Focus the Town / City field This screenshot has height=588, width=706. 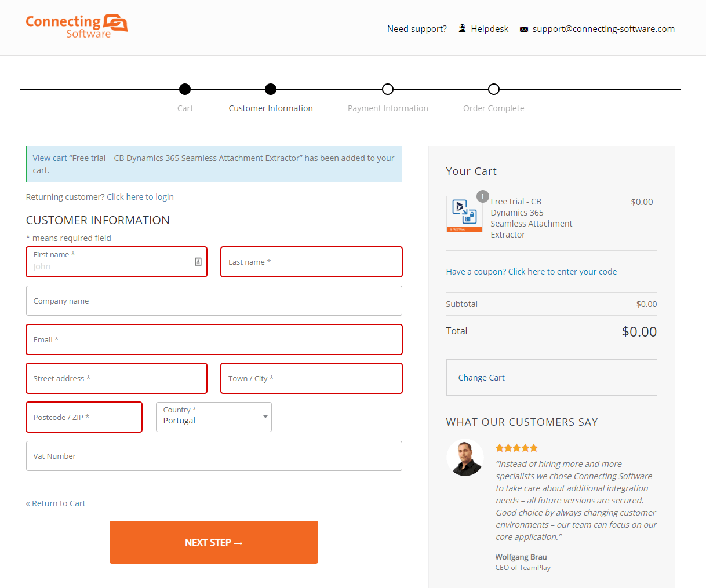point(311,378)
